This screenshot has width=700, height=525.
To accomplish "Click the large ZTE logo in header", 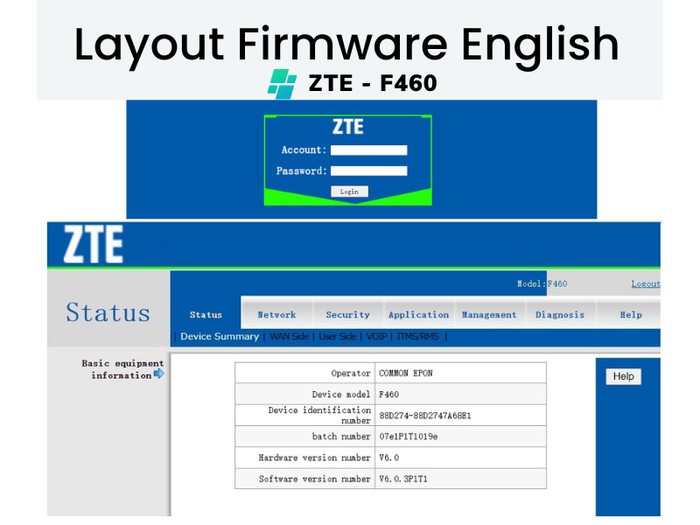I will click(x=93, y=244).
